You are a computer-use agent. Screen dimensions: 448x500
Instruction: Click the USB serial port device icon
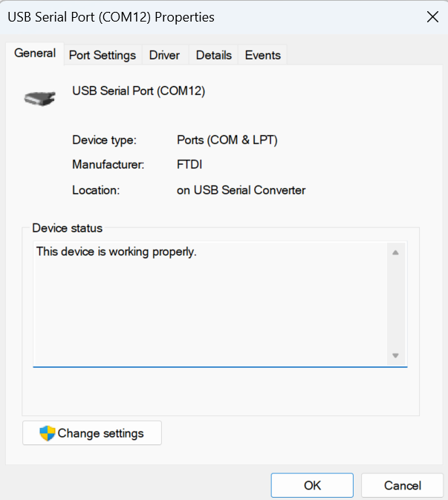pos(39,97)
